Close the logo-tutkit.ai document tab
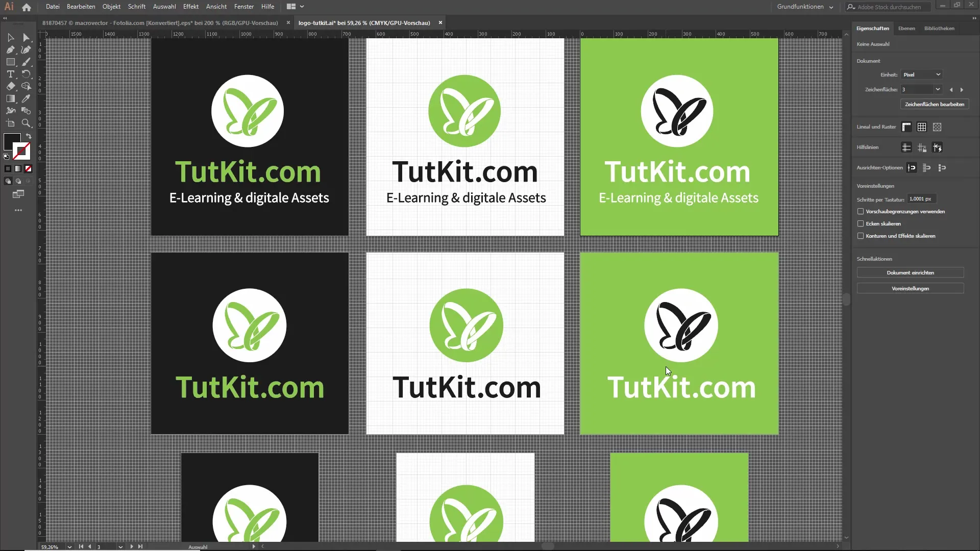The width and height of the screenshot is (980, 551). [440, 23]
